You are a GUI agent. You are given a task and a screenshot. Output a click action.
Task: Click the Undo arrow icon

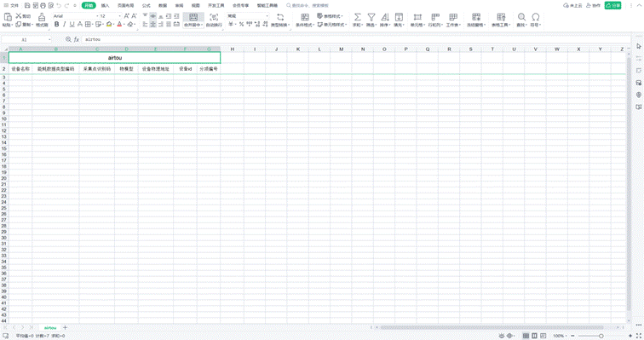(59, 5)
